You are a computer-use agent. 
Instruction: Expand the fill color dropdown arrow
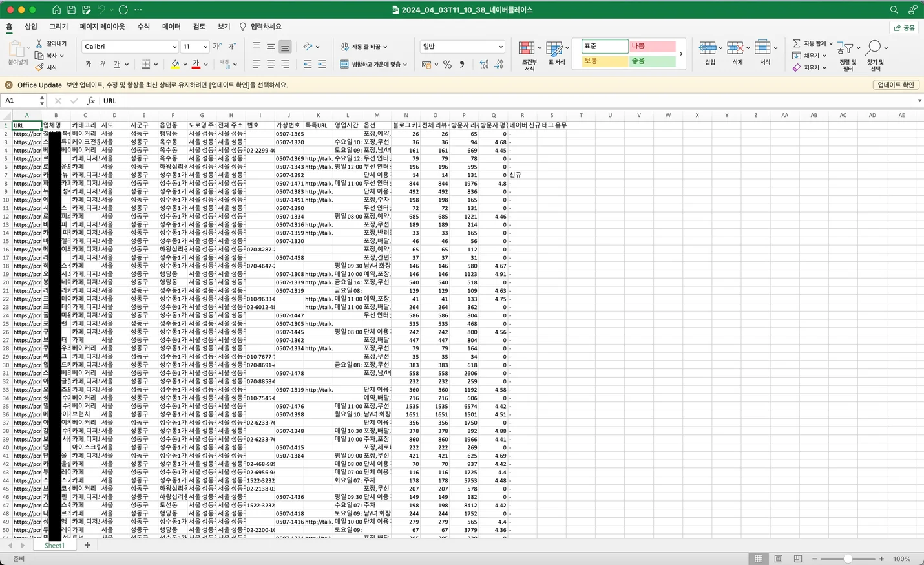pyautogui.click(x=185, y=64)
